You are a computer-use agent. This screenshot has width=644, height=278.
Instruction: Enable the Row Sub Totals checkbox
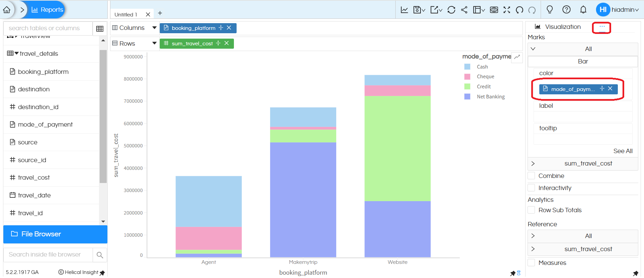(531, 210)
